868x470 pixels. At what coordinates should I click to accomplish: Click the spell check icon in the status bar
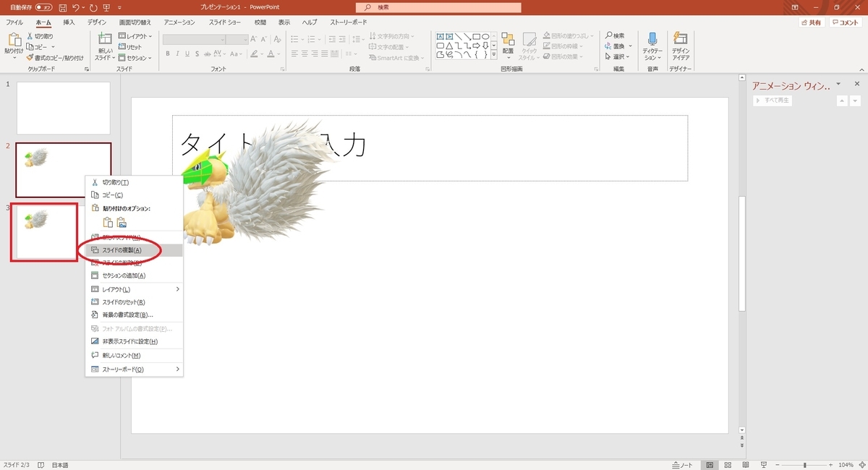click(41, 464)
